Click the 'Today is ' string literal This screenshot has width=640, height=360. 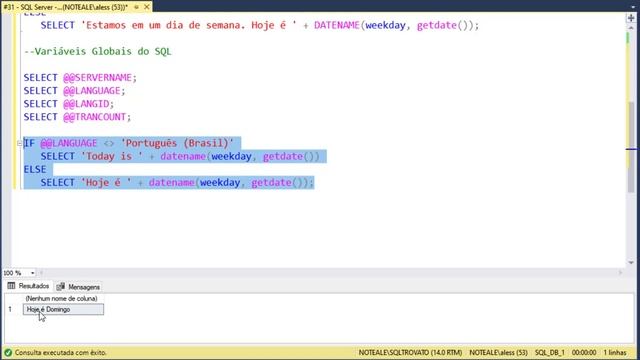coord(112,156)
